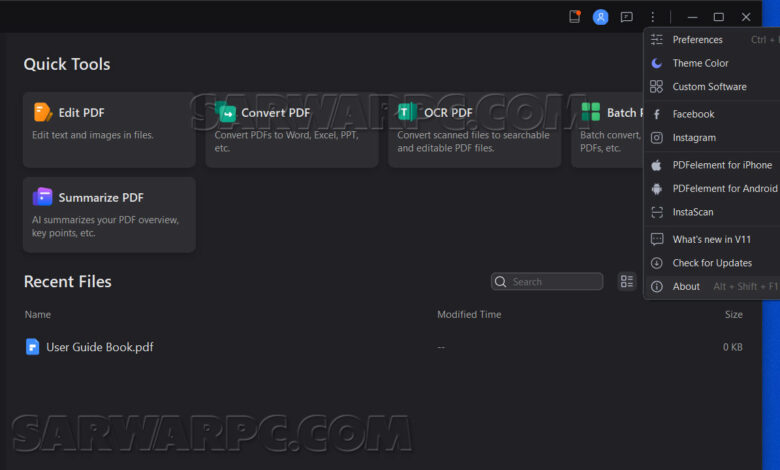
Task: Click the Instagram camera icon
Action: click(657, 138)
